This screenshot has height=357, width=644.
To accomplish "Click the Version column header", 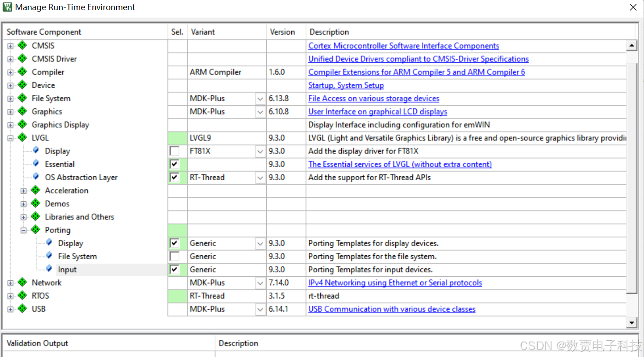I will [286, 32].
